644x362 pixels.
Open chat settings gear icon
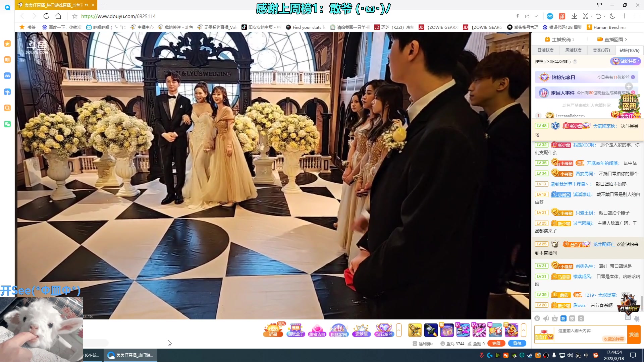pyautogui.click(x=637, y=319)
